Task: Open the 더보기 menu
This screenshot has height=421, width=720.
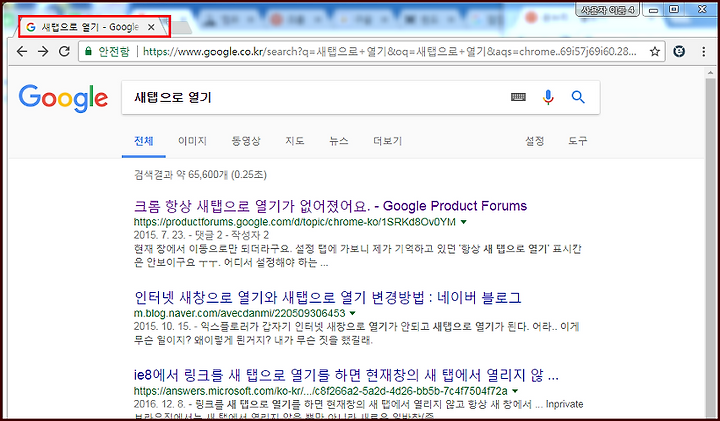Action: click(x=388, y=141)
